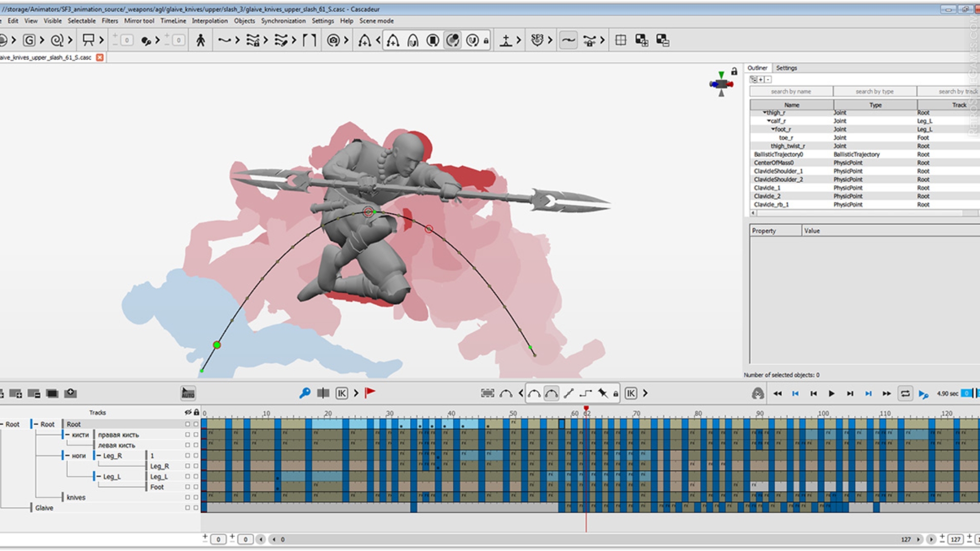The width and height of the screenshot is (980, 551).
Task: Switch to the Settings tab in the Outliner panel
Action: pos(787,67)
